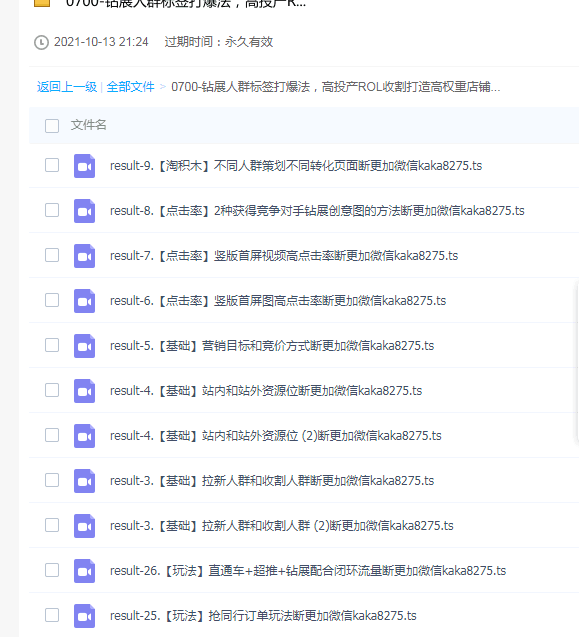This screenshot has height=637, width=579.
Task: Check the box for result-8 file
Action: click(x=52, y=210)
